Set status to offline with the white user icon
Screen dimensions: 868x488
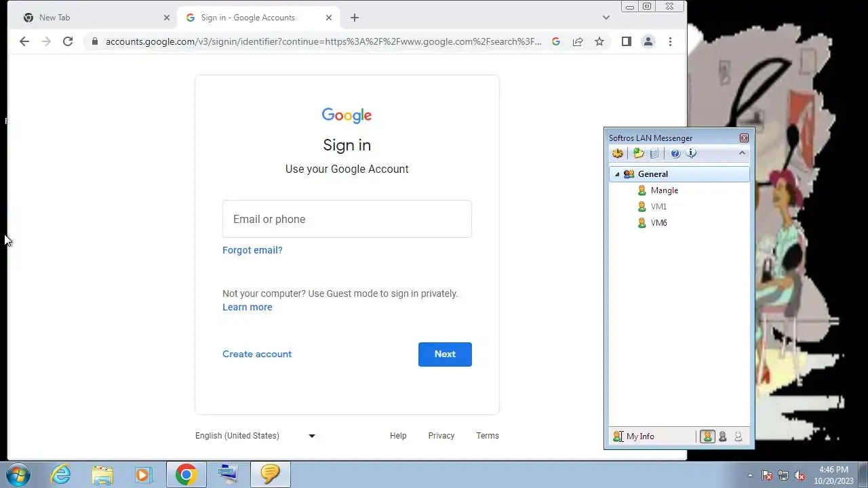pyautogui.click(x=738, y=436)
